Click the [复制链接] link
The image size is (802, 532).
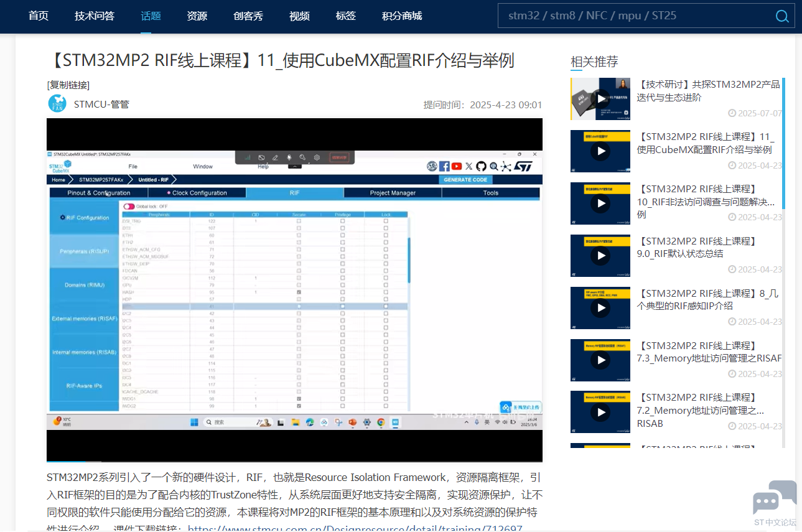(x=68, y=85)
